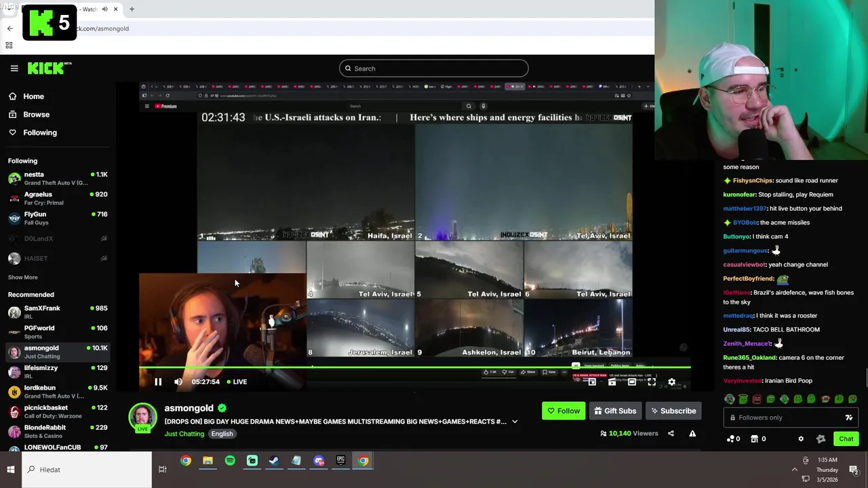This screenshot has width=868, height=488.
Task: Open Task View on the taskbar
Action: coord(163,470)
